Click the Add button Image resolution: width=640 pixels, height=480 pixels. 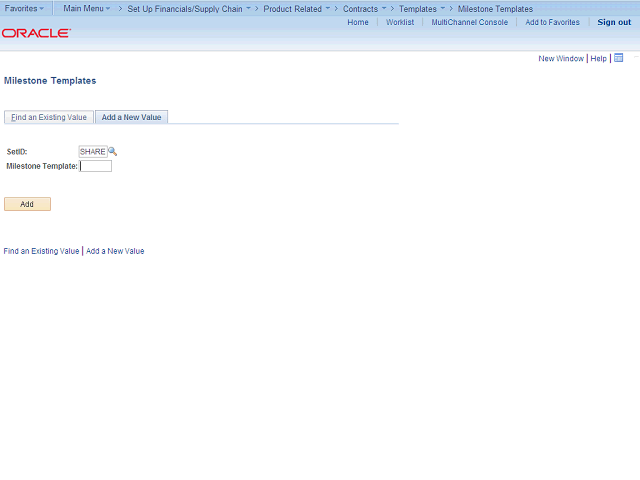pos(27,204)
